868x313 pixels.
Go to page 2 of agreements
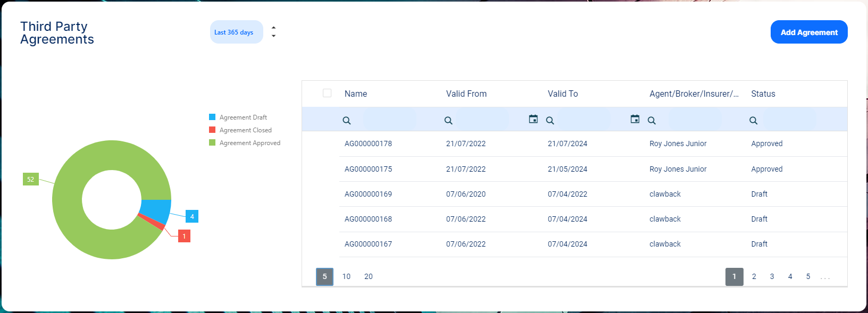(754, 276)
